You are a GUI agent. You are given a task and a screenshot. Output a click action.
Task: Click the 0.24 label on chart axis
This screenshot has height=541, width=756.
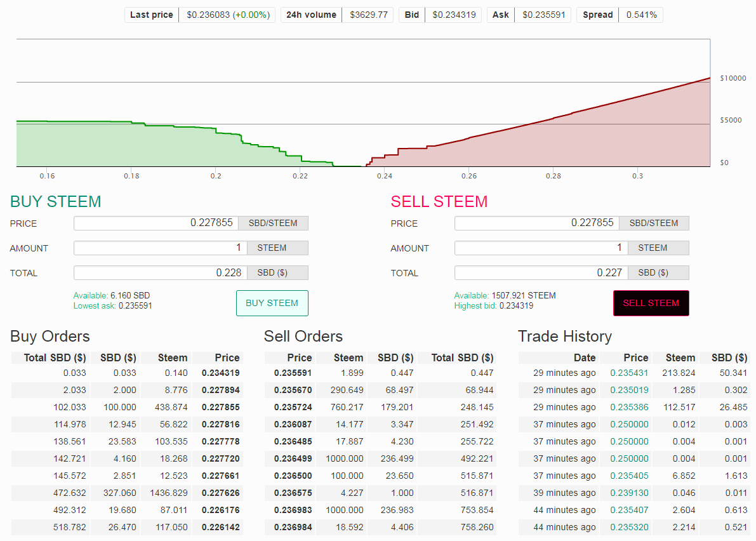[385, 176]
